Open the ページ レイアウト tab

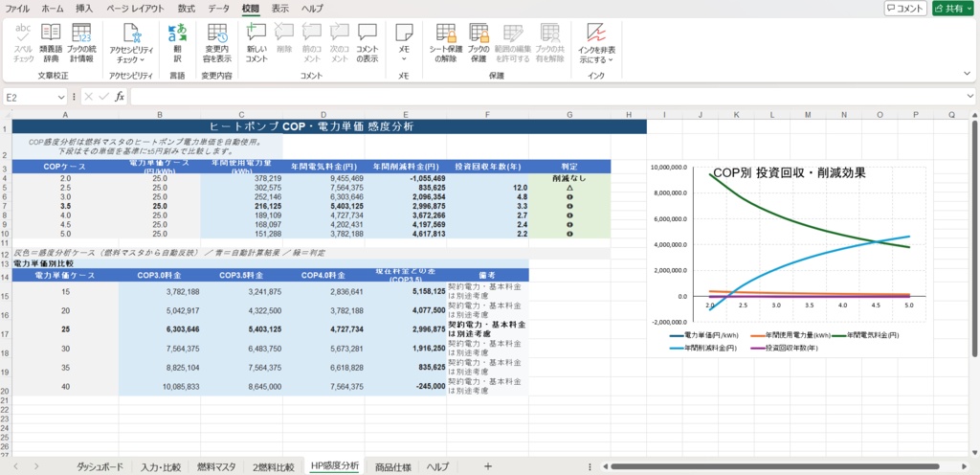[x=136, y=9]
